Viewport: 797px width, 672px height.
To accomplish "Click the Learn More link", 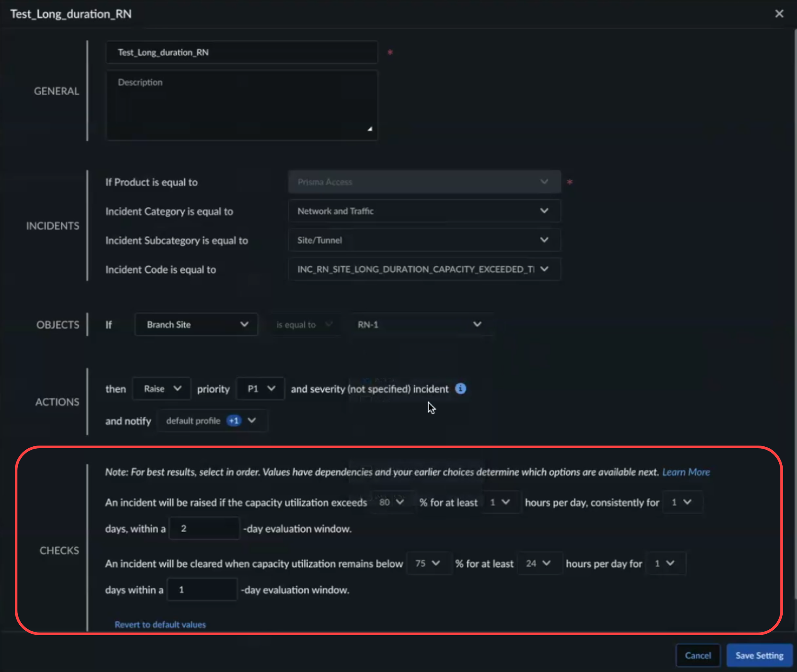I will (x=686, y=472).
